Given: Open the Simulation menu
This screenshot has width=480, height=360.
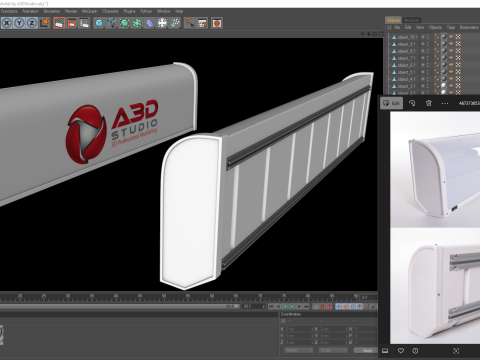Looking at the screenshot, I should click(x=52, y=11).
